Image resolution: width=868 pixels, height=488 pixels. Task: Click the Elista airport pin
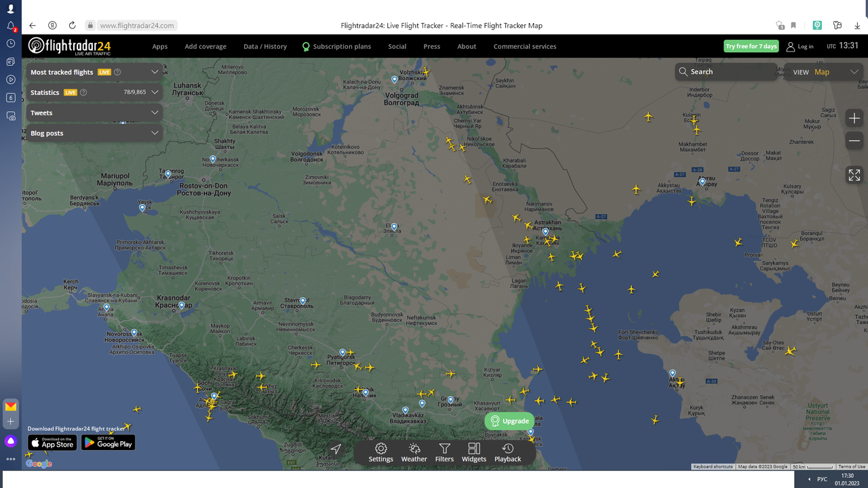(394, 227)
